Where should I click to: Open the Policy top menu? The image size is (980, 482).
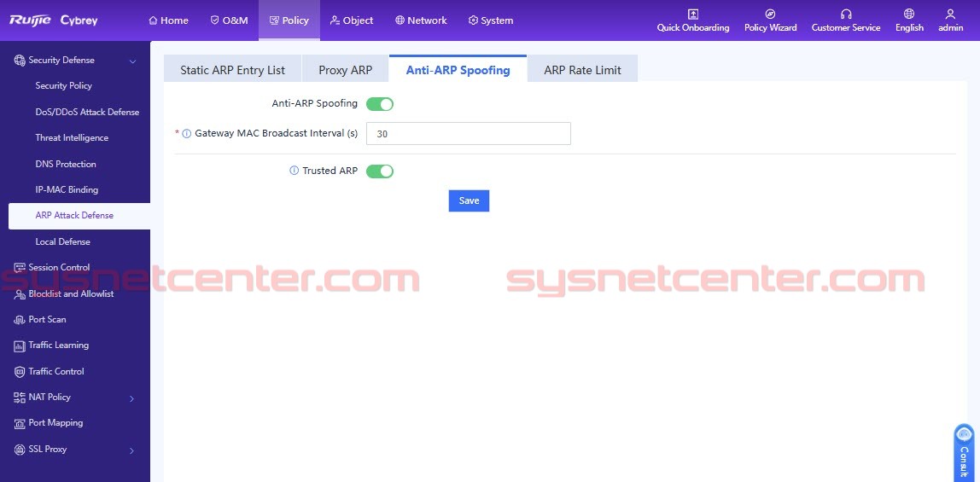click(x=289, y=20)
